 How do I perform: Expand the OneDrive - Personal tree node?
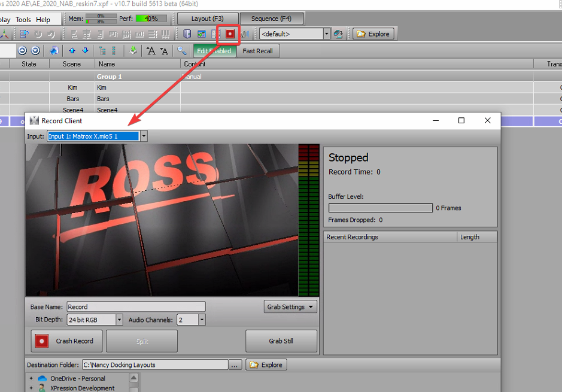coord(31,378)
